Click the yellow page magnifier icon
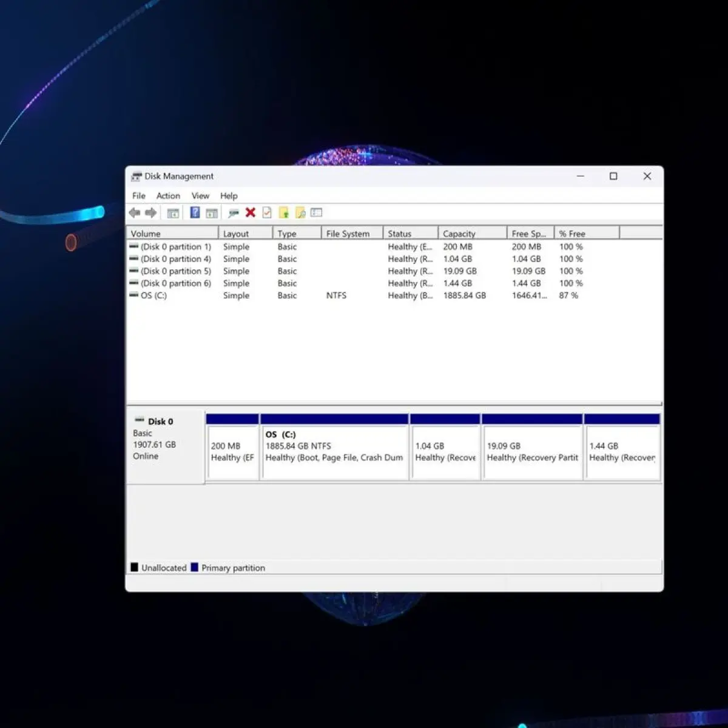The height and width of the screenshot is (728, 728). (x=300, y=212)
